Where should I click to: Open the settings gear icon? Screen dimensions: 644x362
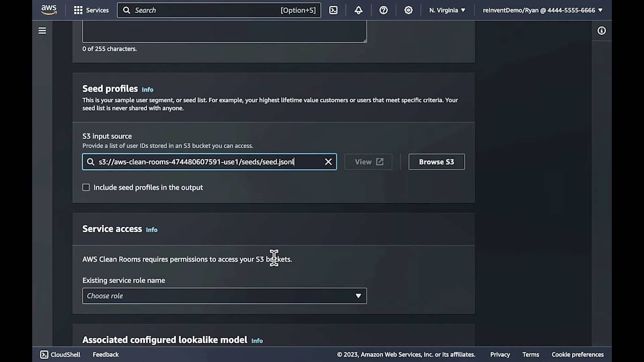tap(408, 10)
